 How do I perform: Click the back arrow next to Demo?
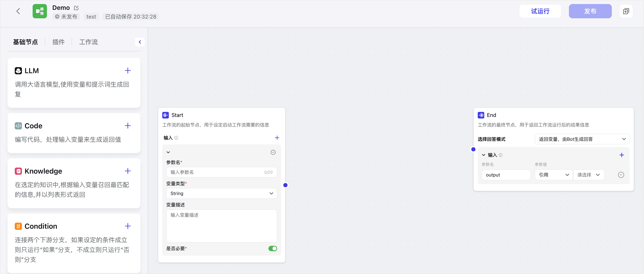pos(18,11)
